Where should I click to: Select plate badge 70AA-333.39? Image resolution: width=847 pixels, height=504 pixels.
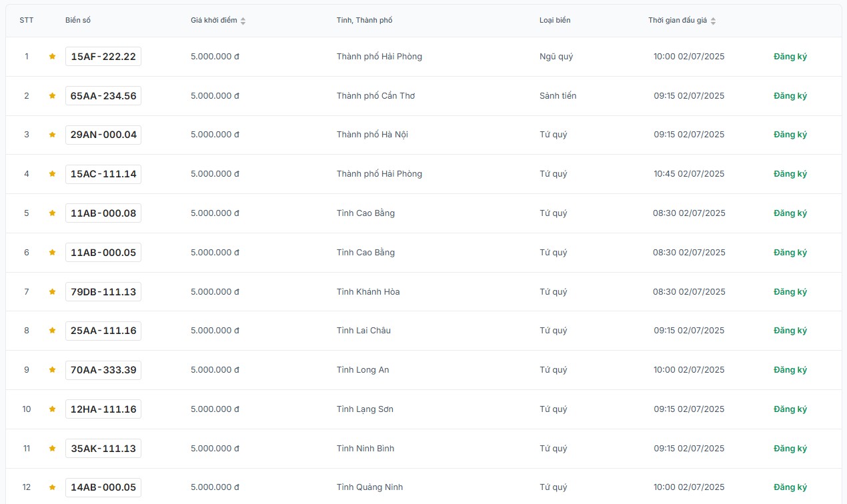(x=103, y=370)
